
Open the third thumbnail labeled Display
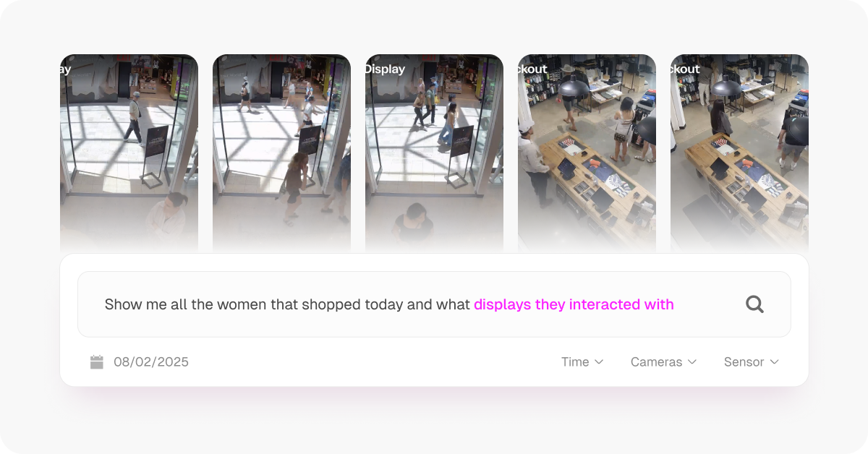[434, 152]
